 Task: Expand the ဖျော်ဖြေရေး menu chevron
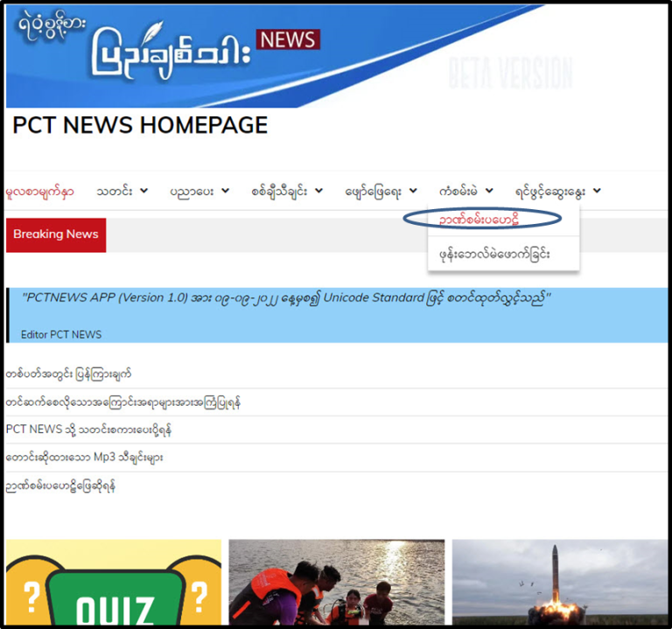pyautogui.click(x=413, y=191)
